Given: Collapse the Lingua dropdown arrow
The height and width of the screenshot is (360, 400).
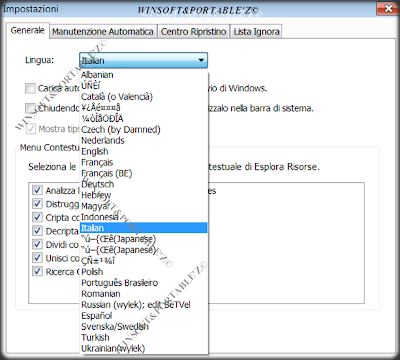Looking at the screenshot, I should click(x=201, y=60).
